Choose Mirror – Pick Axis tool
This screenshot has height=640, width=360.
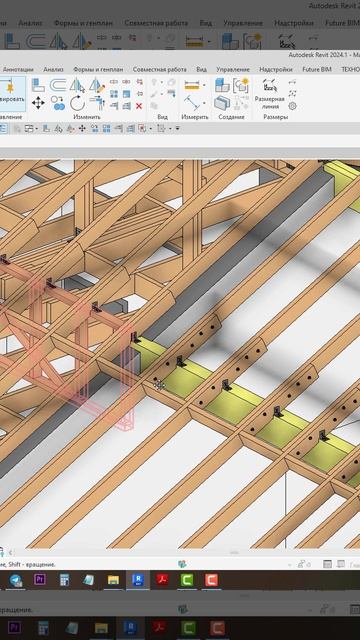point(77,85)
